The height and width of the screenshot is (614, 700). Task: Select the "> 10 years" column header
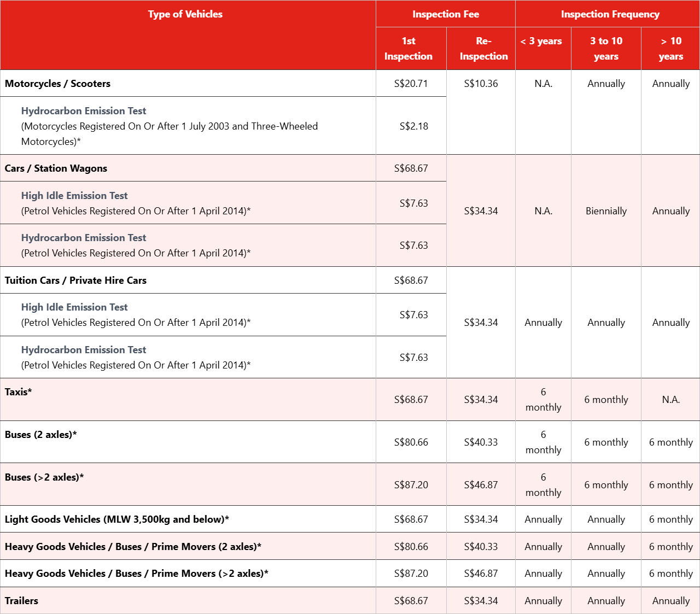[x=670, y=49]
